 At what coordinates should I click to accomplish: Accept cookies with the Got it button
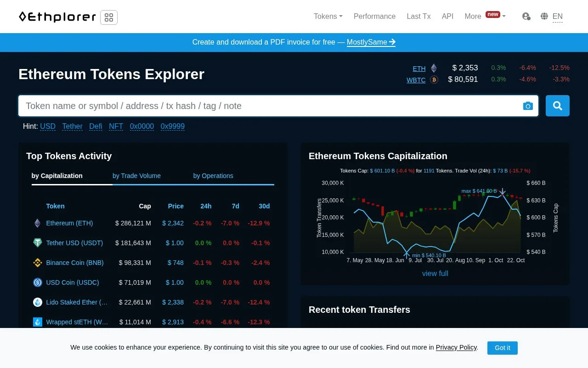click(x=503, y=348)
